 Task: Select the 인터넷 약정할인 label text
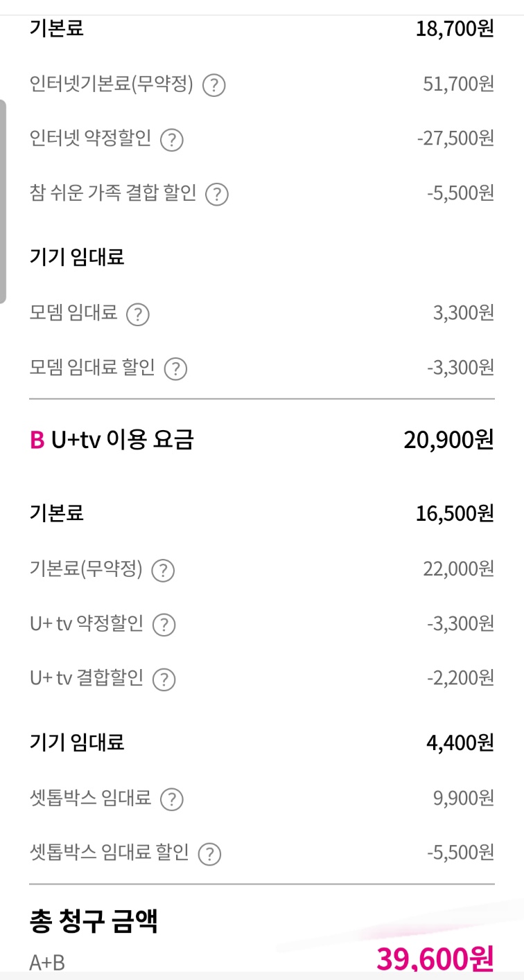click(90, 139)
